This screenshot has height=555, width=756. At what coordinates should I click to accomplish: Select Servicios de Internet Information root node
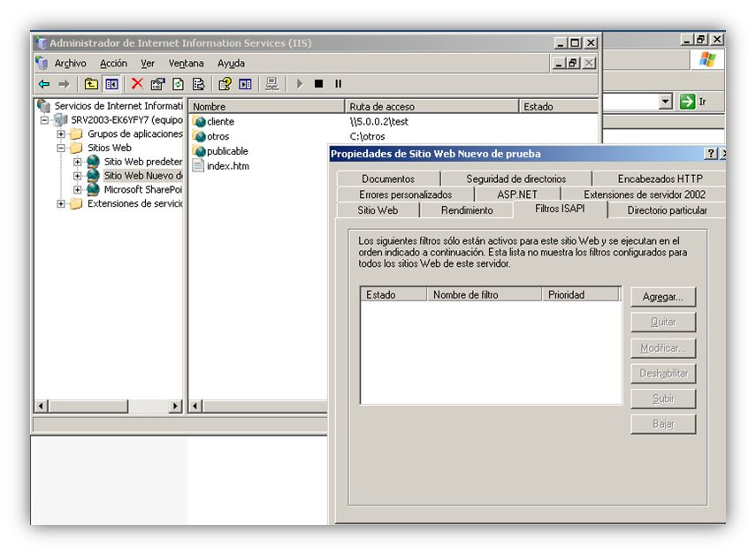click(x=118, y=106)
